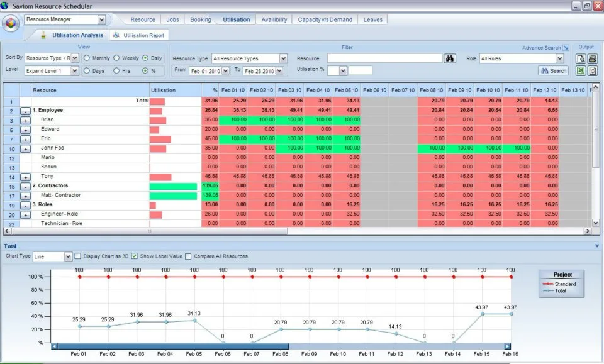Click the grid's horizontal scrollbar thumb

[x=149, y=231]
